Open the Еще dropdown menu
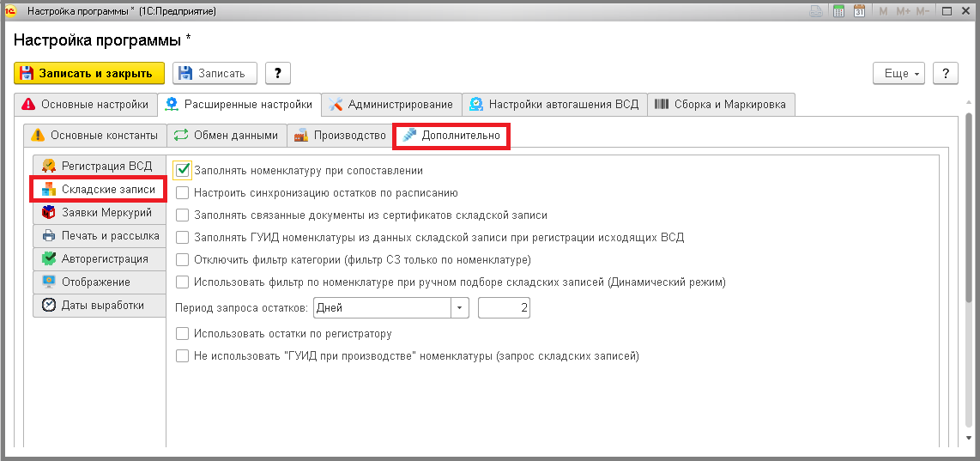Viewport: 980px width, 461px height. click(x=899, y=73)
